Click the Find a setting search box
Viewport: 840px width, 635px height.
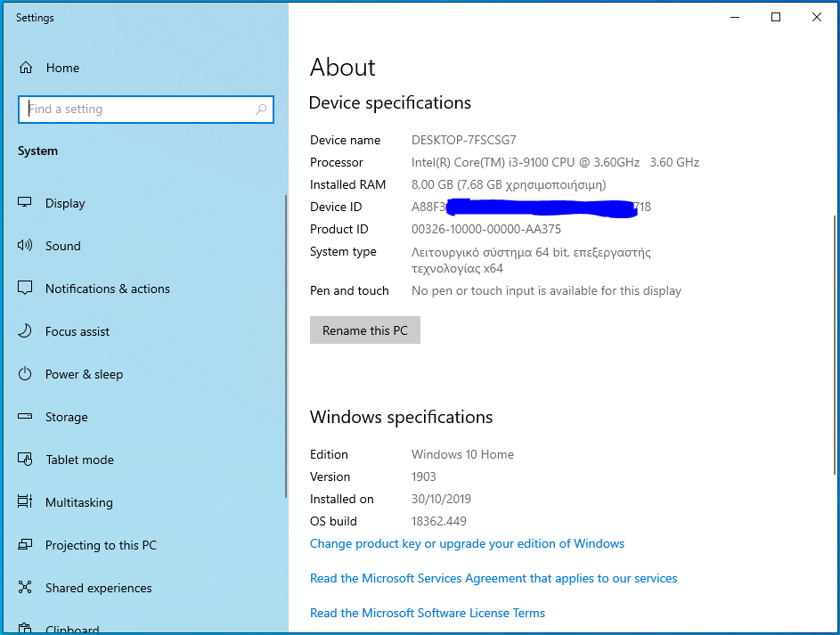(x=146, y=110)
